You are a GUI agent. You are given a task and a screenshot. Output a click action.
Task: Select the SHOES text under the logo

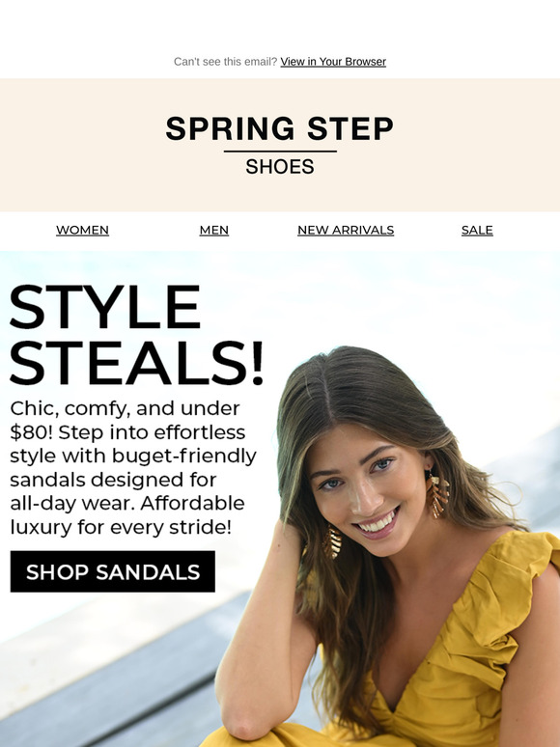click(280, 167)
